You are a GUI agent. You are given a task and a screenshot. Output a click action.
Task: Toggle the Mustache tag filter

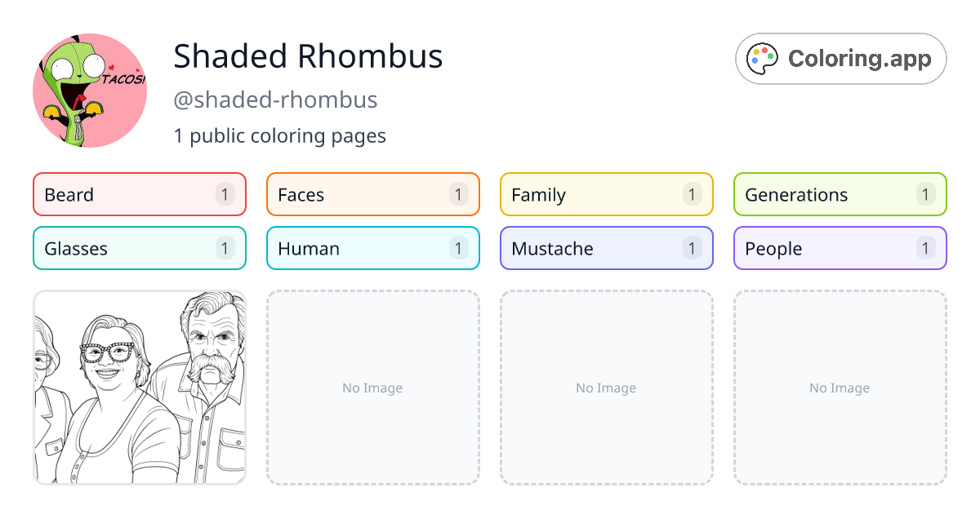tap(606, 248)
